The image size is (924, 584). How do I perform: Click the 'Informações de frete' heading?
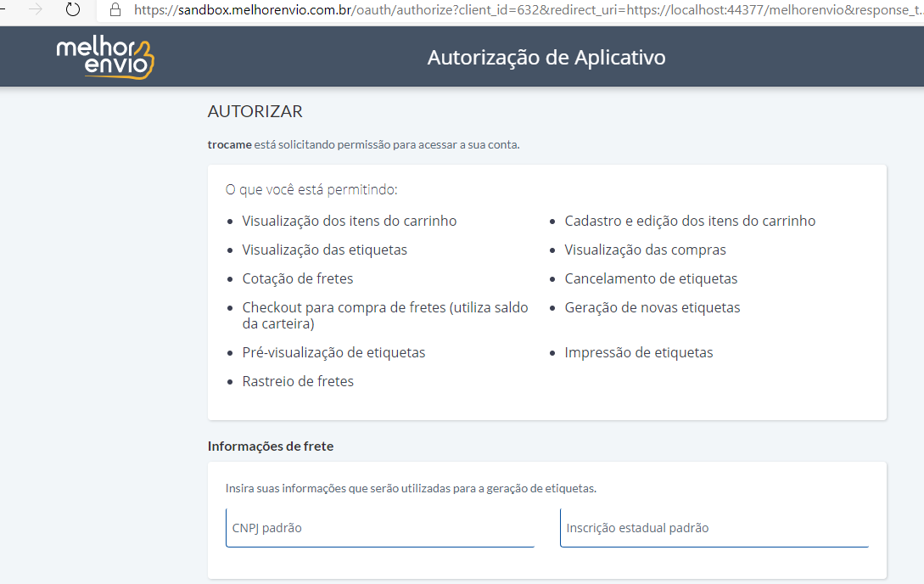pyautogui.click(x=271, y=446)
